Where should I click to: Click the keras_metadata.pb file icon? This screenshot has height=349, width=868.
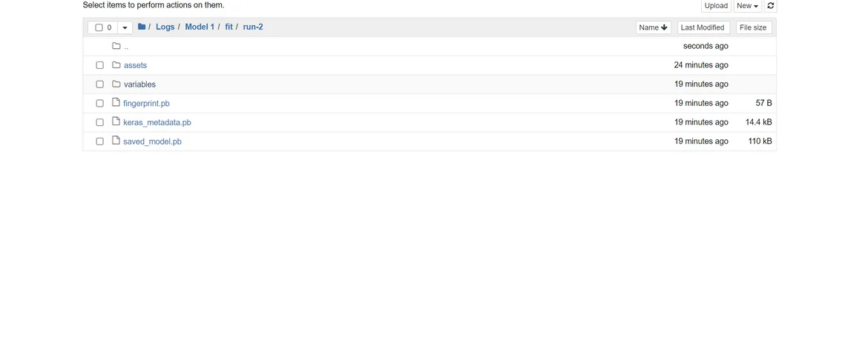[x=116, y=122]
